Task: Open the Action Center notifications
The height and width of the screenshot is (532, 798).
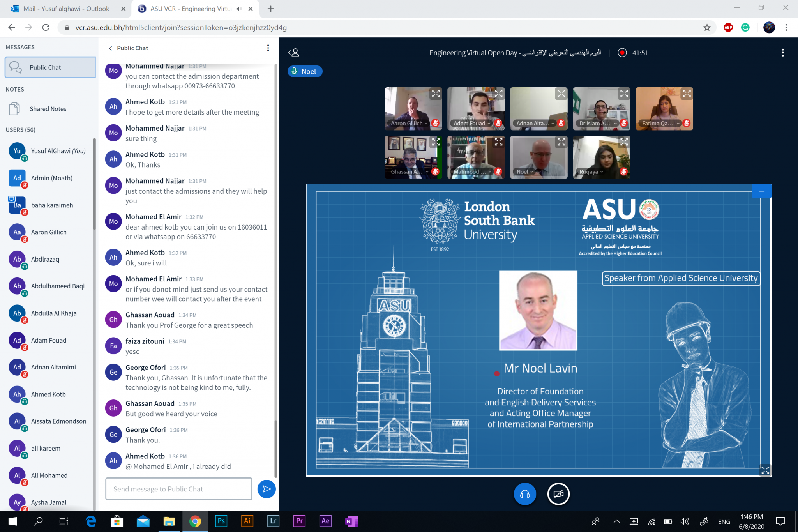Action: click(x=780, y=521)
